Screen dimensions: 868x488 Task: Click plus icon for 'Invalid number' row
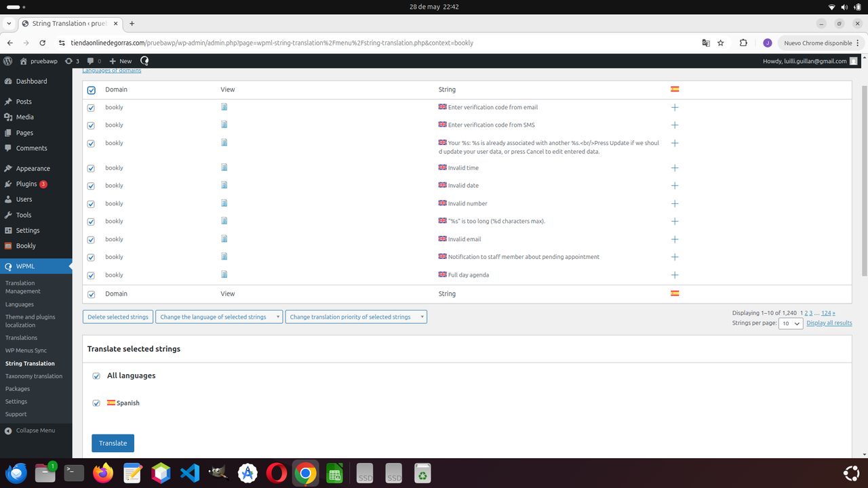coord(675,203)
